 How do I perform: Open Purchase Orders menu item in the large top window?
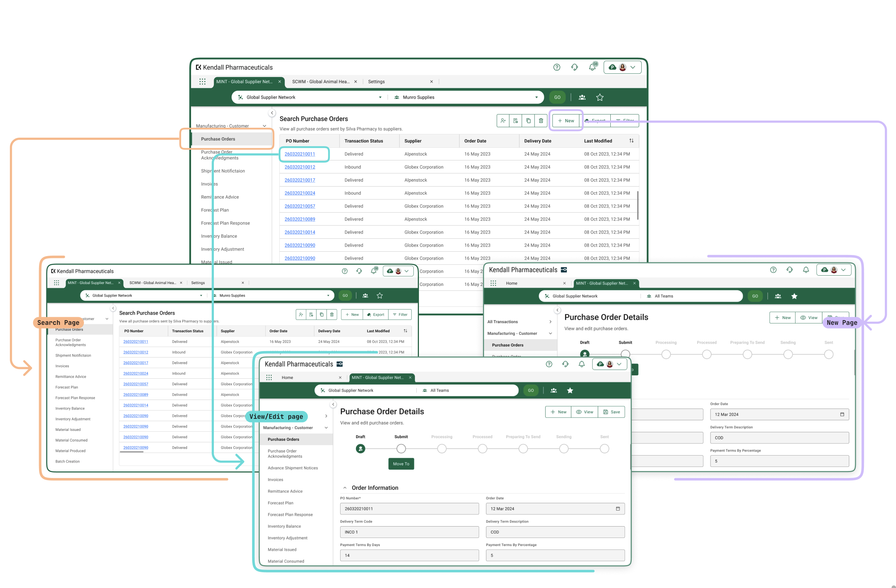pyautogui.click(x=232, y=139)
